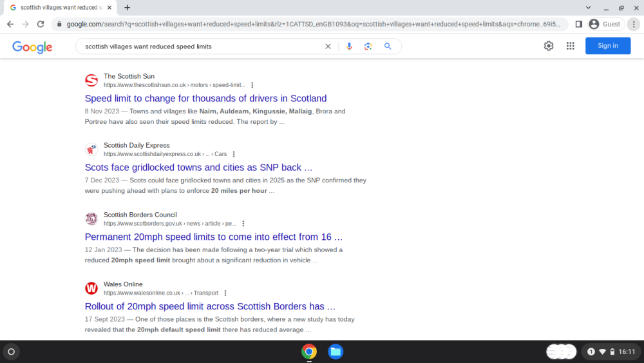Click the Wi-Fi status icon

point(603,351)
